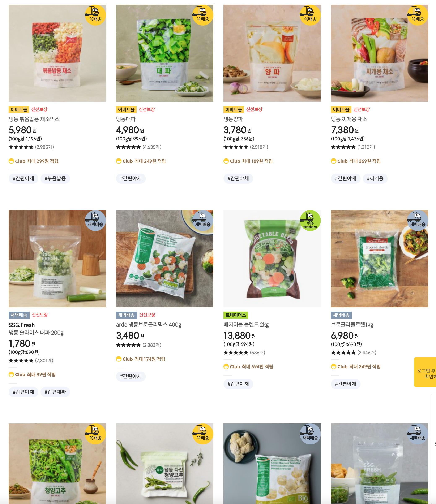Open the 냉동 찌개용 채소 product photo
The height and width of the screenshot is (504, 436).
379,53
